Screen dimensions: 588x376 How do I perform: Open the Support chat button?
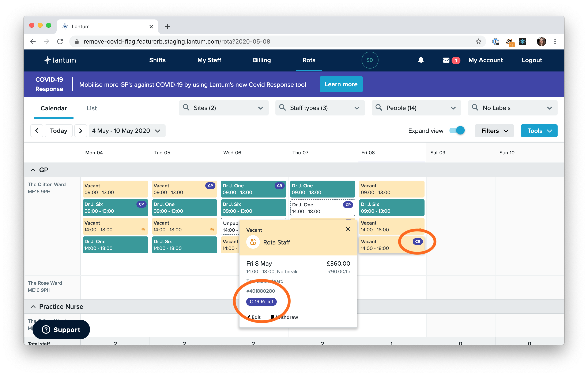(61, 329)
